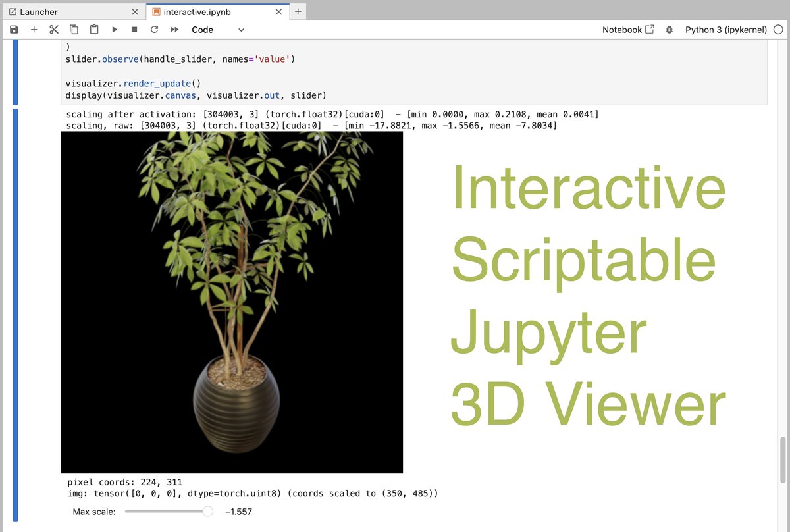Cut the selected cell with the scissors icon

[x=54, y=30]
